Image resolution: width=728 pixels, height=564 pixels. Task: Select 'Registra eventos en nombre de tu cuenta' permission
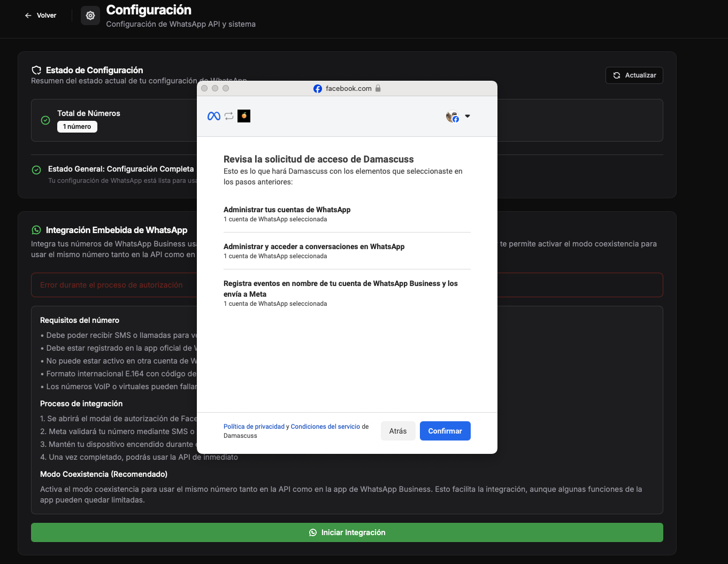[x=347, y=293]
